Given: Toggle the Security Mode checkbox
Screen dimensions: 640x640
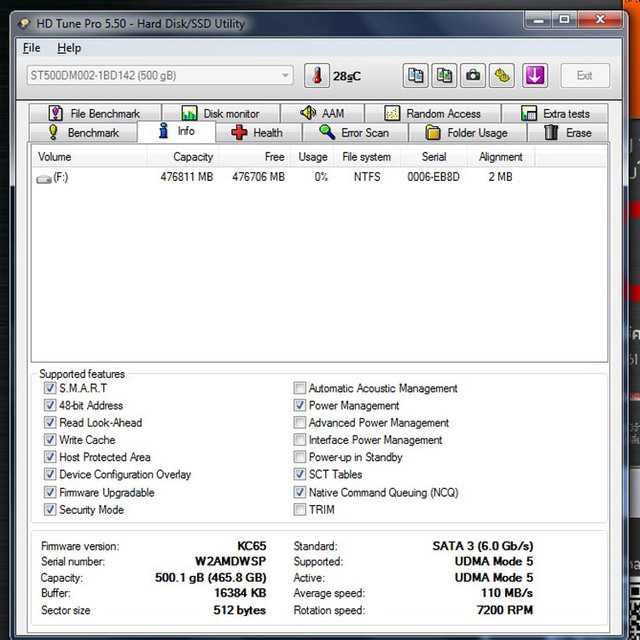Looking at the screenshot, I should tap(50, 509).
